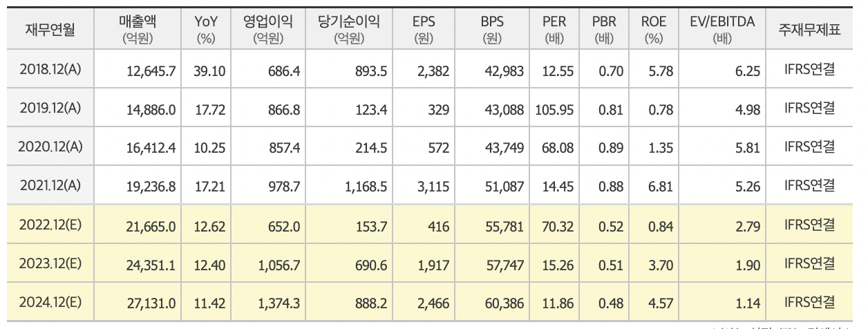The image size is (868, 329).
Task: Click the 당기순이익 header cell
Action: tap(349, 28)
